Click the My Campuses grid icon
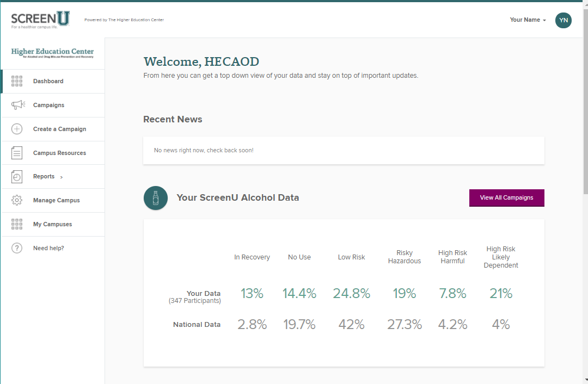The image size is (588, 384). (x=17, y=224)
